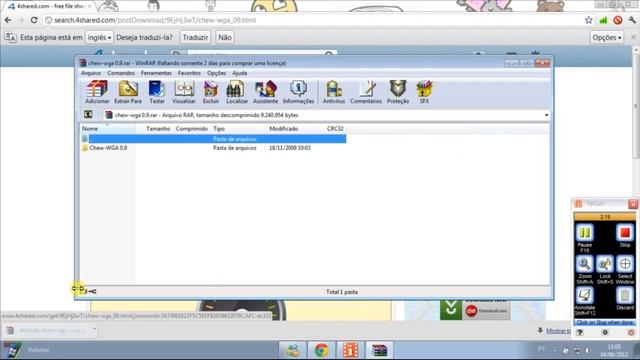The width and height of the screenshot is (640, 360).
Task: Open the Visualizar tool in WinRAR
Action: tap(184, 92)
